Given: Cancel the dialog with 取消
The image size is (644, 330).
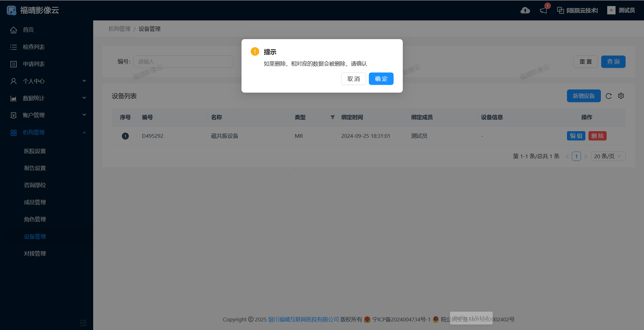Looking at the screenshot, I should 353,79.
